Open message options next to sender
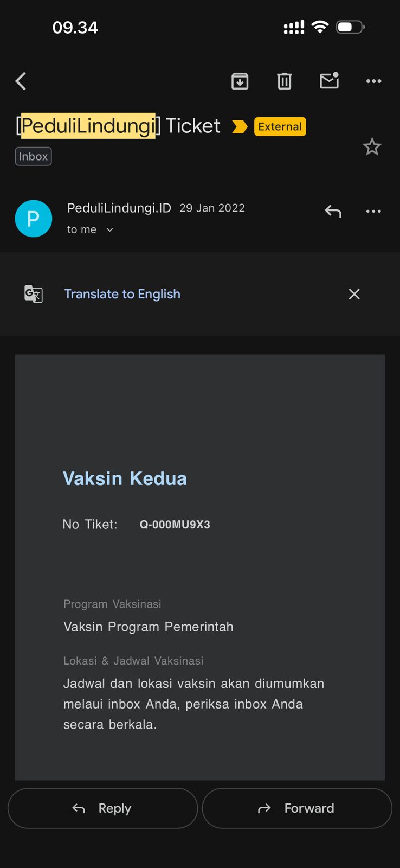This screenshot has width=400, height=868. (x=373, y=211)
